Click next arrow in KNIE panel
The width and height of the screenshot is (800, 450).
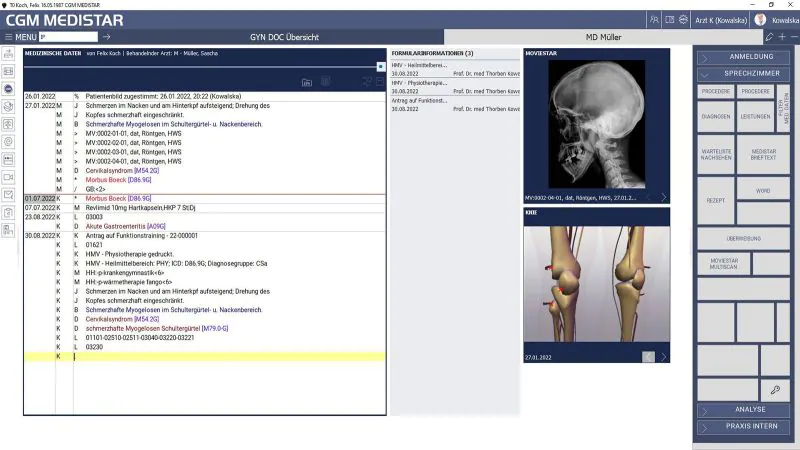point(664,357)
